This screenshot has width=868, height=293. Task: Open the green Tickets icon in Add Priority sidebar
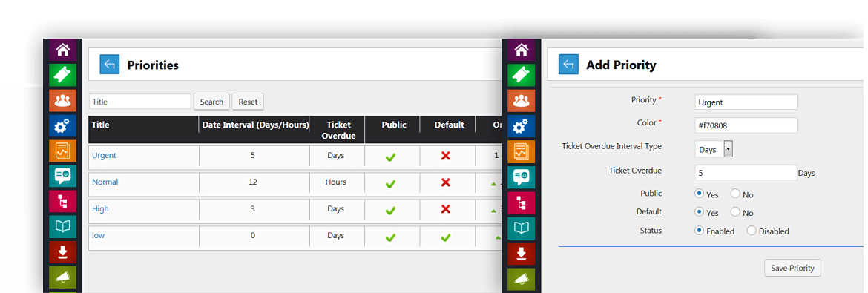click(x=522, y=75)
